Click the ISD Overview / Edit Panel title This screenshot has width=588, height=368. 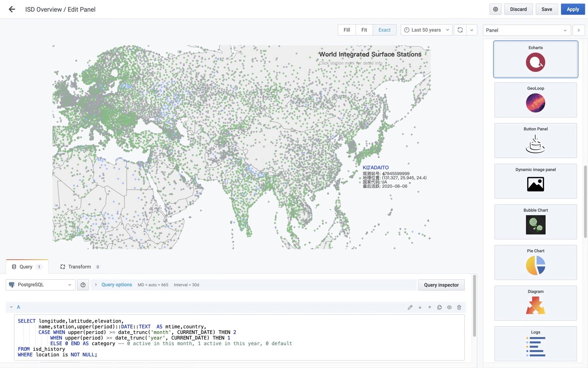60,10
